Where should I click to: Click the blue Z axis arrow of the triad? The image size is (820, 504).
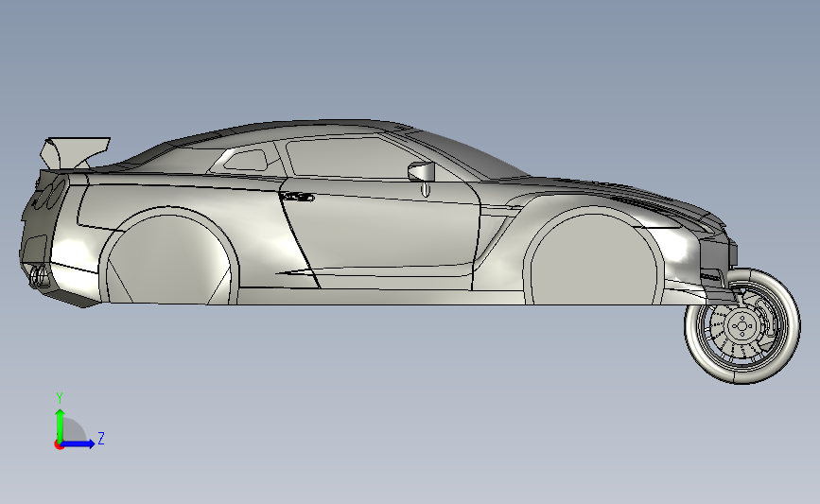click(79, 443)
